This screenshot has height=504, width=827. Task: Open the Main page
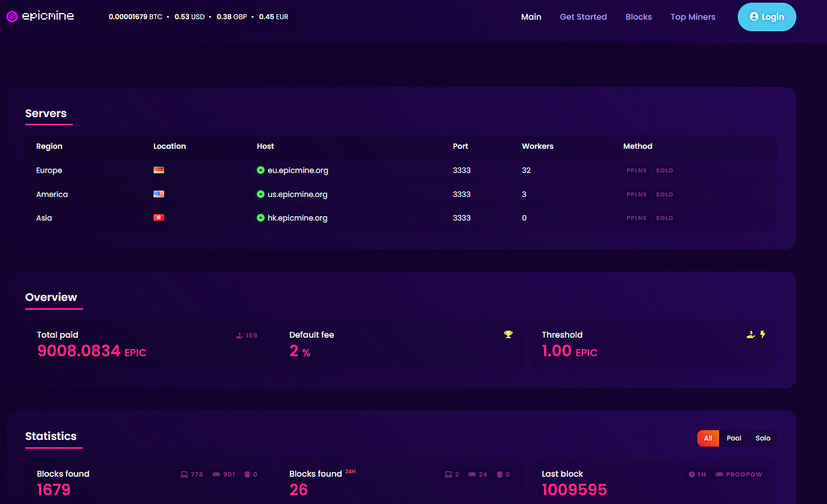(x=531, y=17)
